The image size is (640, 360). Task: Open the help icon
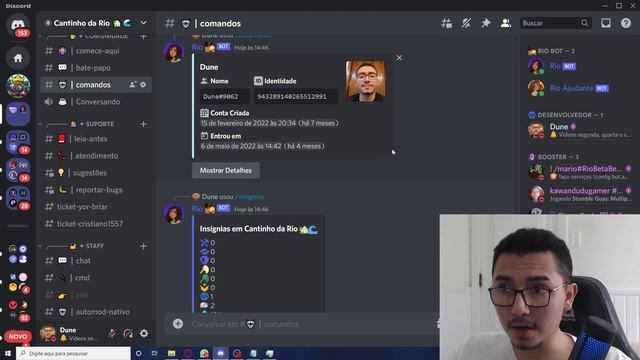click(x=626, y=23)
